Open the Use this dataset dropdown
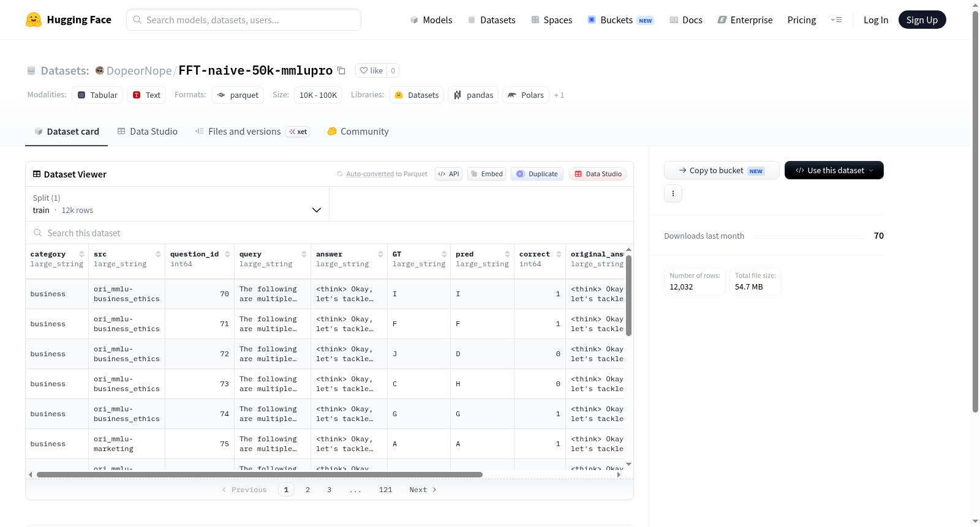Screen dimensions: 980x527 834,170
